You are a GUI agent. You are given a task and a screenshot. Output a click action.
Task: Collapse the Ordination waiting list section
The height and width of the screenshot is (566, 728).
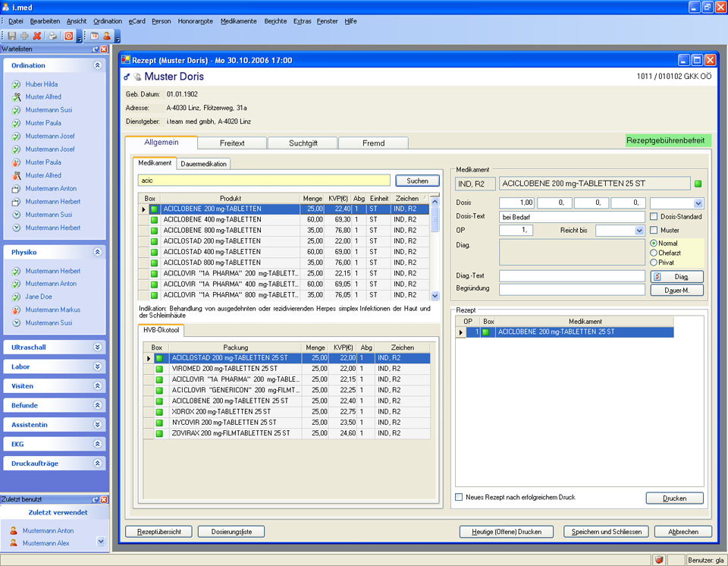click(97, 66)
